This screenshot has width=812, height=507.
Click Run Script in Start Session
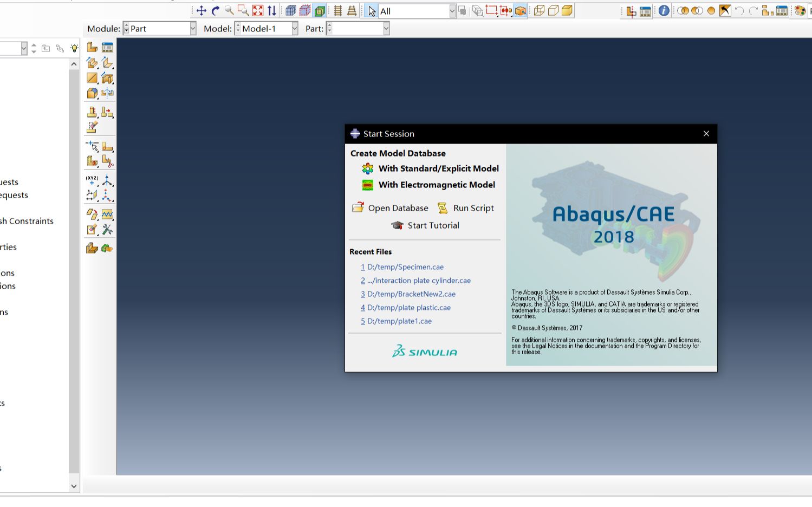click(466, 208)
